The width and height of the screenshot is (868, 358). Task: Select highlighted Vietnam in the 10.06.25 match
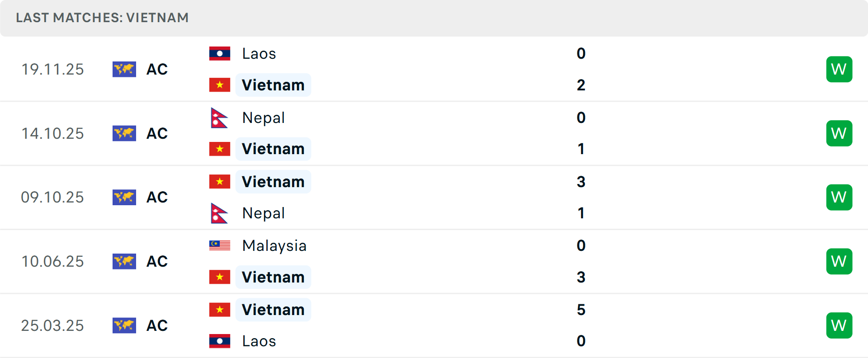coord(273,277)
